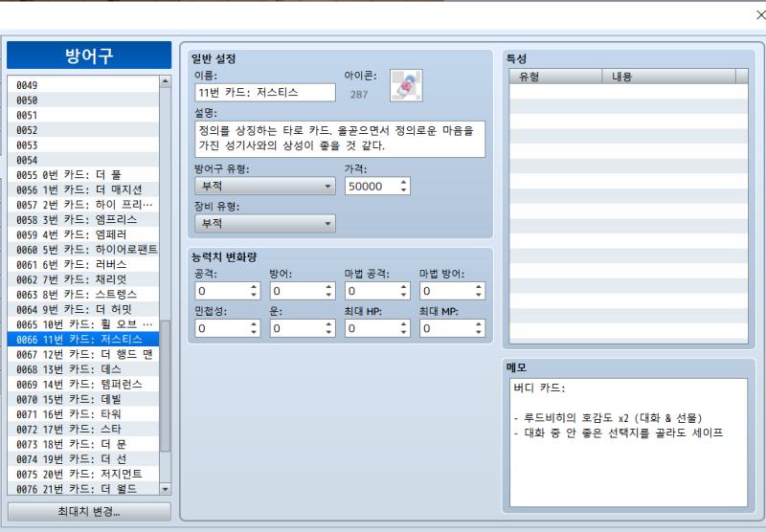Image resolution: width=766 pixels, height=532 pixels.
Task: Increase the 최대 HP stat value
Action: point(403,324)
